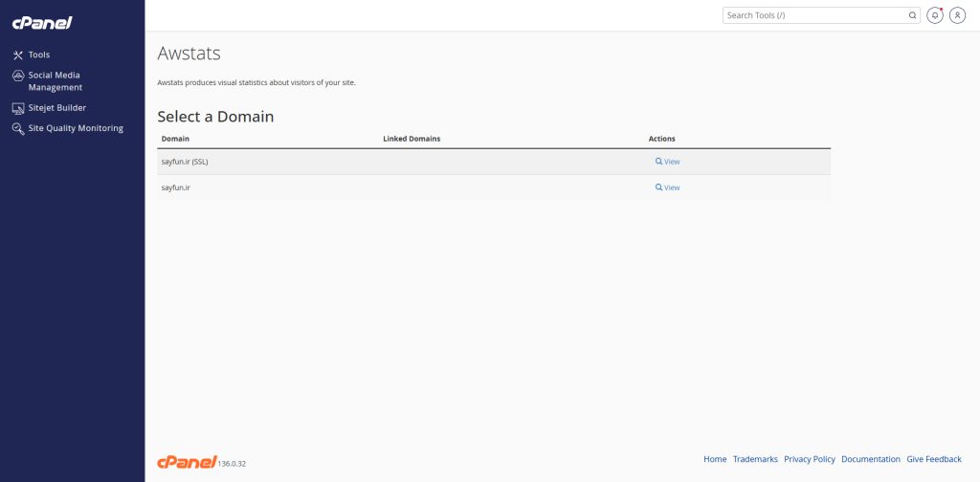This screenshot has height=482, width=980.
Task: Click the Awstats description sentence
Action: 256,82
